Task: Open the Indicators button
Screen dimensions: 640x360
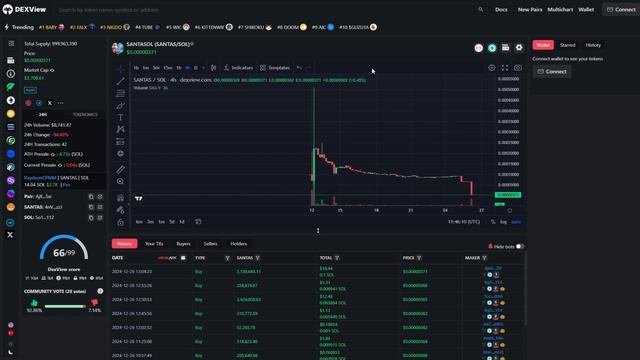Action: click(x=238, y=68)
